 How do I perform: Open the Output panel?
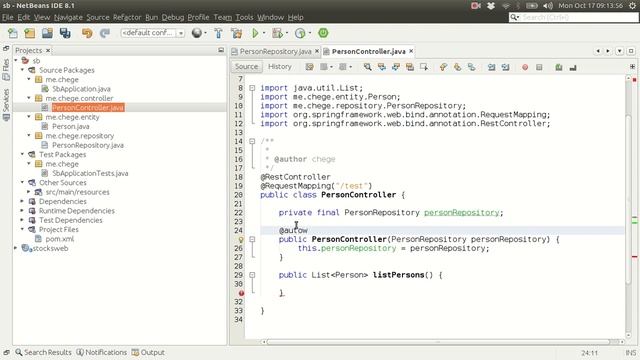point(148,352)
